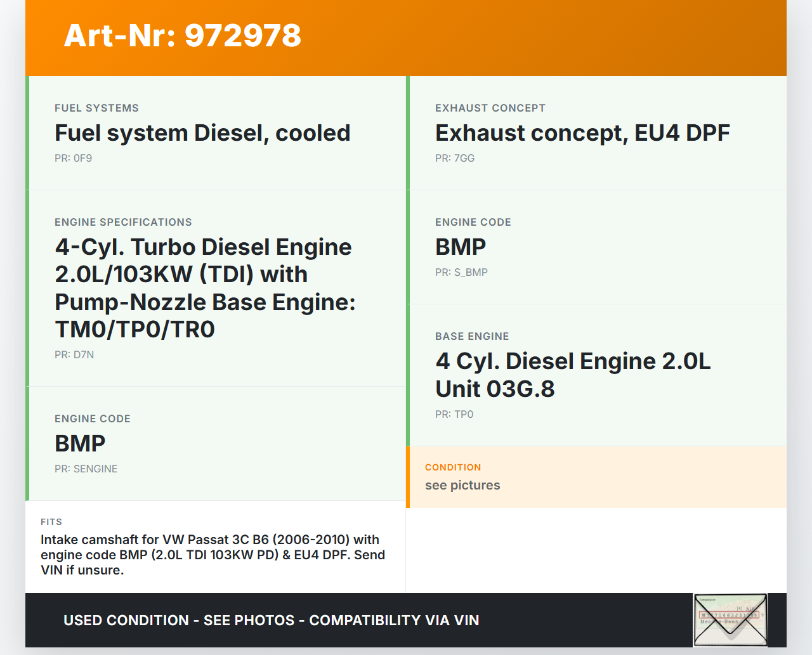The image size is (812, 655).
Task: Click the orange CONDITION label
Action: [453, 467]
